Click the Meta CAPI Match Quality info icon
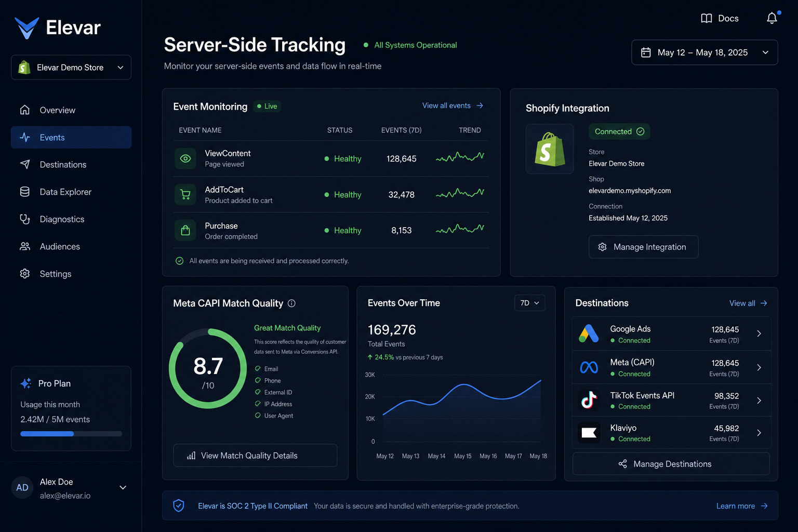The width and height of the screenshot is (798, 532). pos(291,303)
